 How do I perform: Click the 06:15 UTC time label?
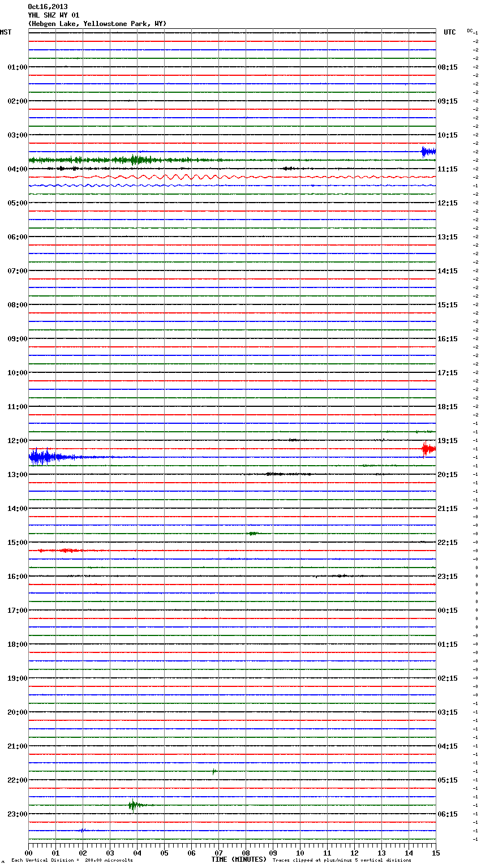pyautogui.click(x=448, y=814)
